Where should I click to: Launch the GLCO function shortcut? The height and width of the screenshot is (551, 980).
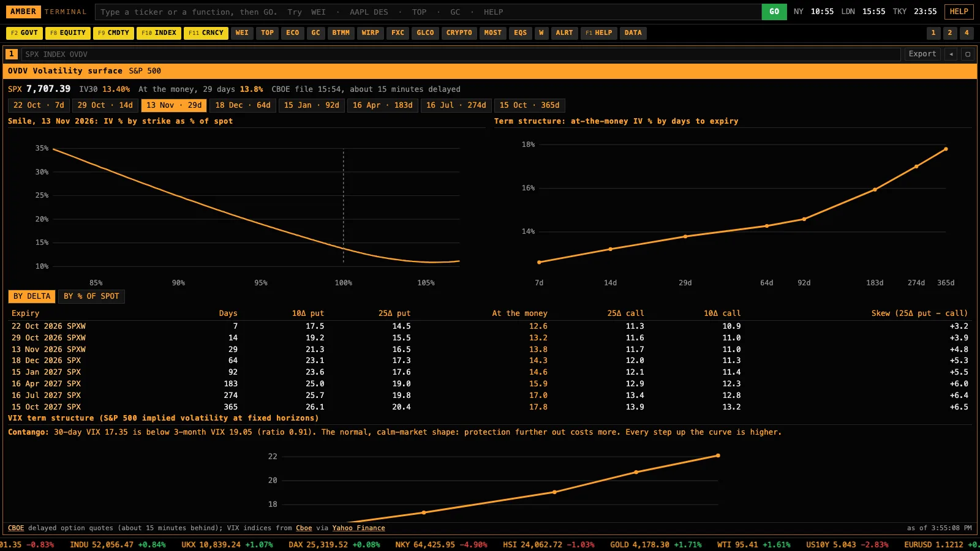(x=426, y=33)
